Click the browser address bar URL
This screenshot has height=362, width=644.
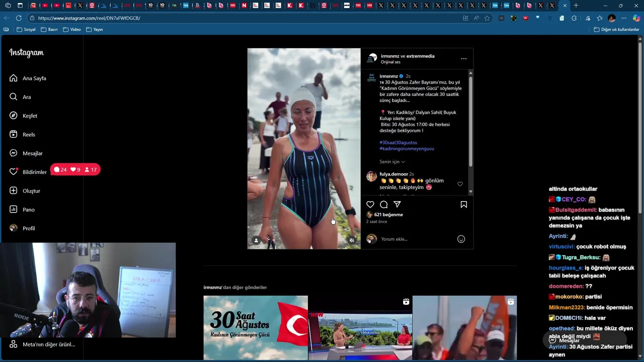click(x=89, y=18)
